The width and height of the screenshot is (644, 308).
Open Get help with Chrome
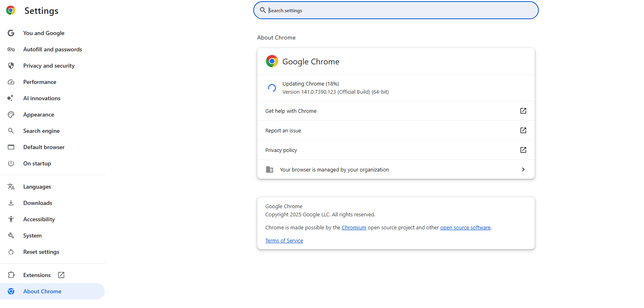[396, 111]
